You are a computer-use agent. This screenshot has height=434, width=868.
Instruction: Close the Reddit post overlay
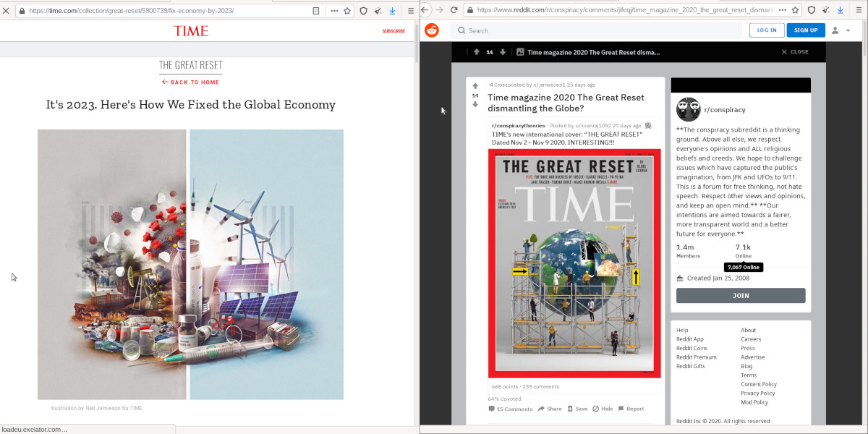click(795, 52)
